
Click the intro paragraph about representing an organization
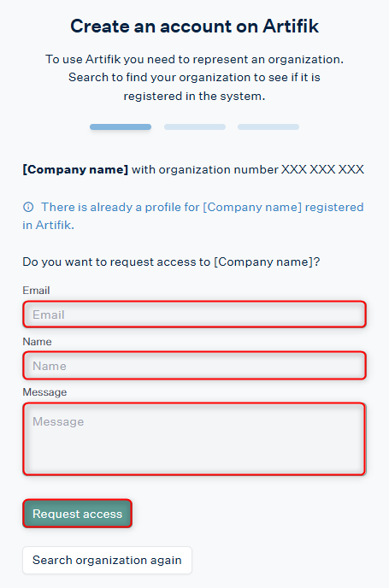(x=194, y=77)
